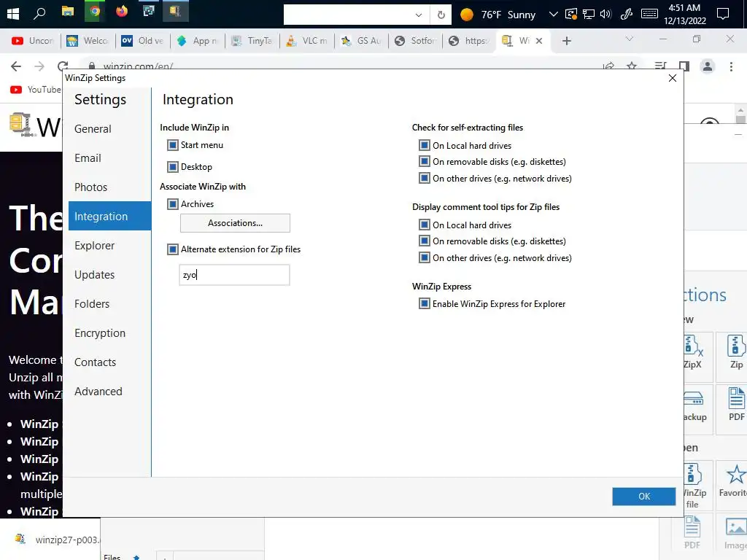
Task: Click OK to save settings
Action: click(643, 496)
